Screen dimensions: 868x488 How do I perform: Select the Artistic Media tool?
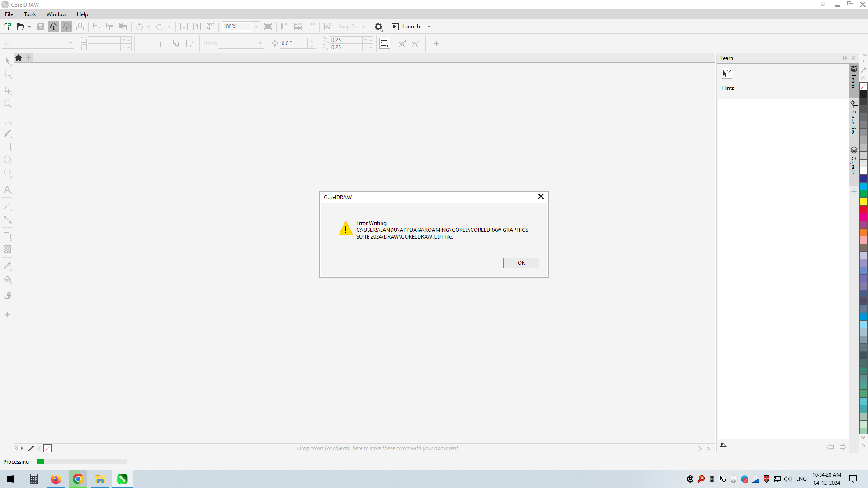tap(8, 134)
